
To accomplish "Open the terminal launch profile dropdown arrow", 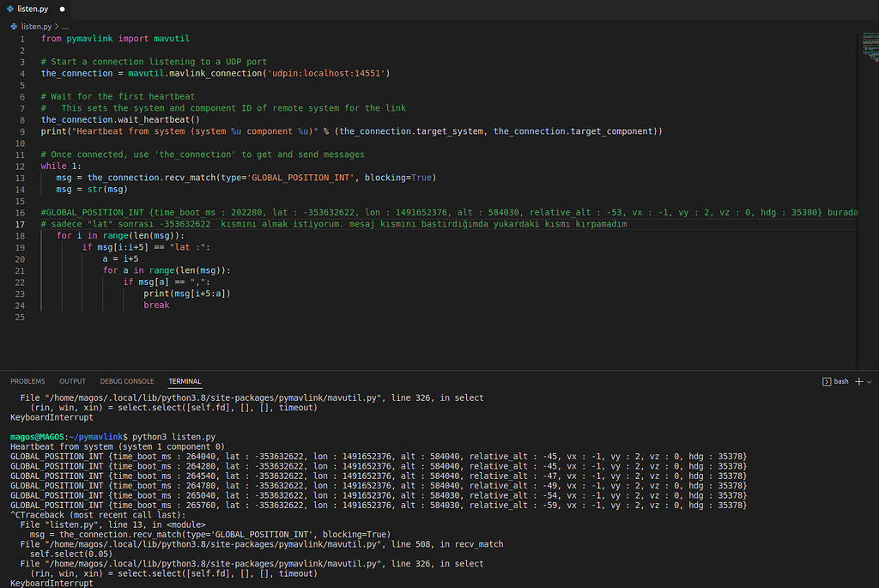I will [x=870, y=381].
